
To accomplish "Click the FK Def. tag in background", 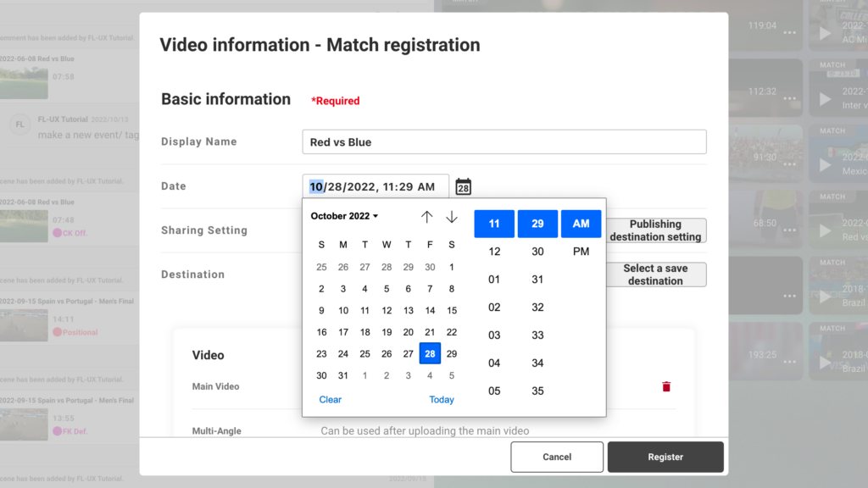I will coord(70,431).
